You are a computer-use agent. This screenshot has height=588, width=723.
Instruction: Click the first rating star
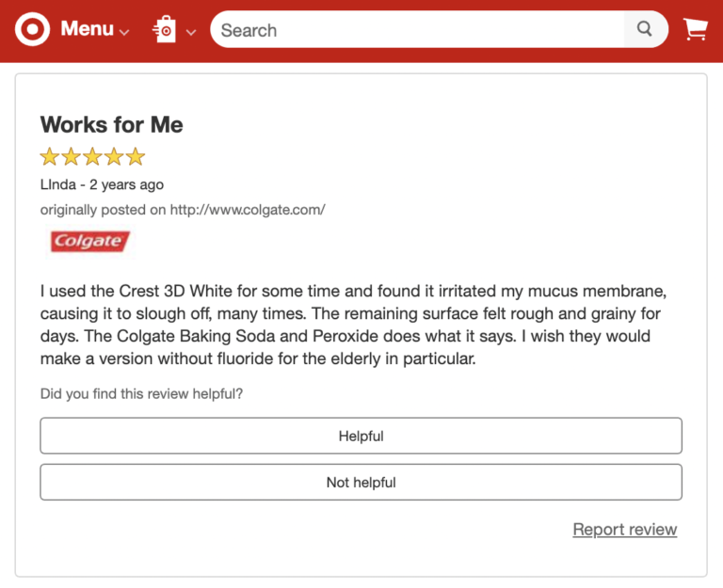tap(50, 157)
